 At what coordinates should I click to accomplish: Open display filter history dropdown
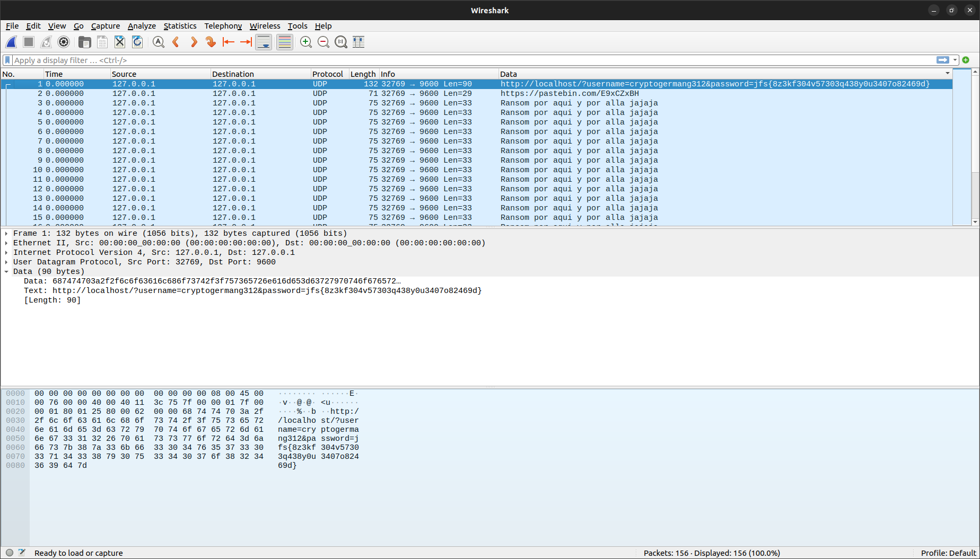[x=955, y=60]
